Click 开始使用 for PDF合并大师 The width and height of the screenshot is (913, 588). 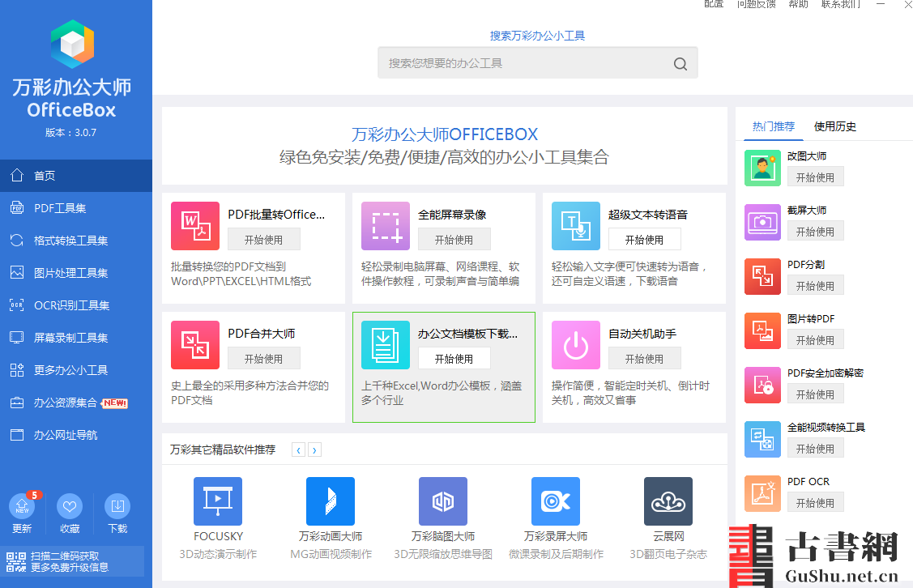point(264,359)
